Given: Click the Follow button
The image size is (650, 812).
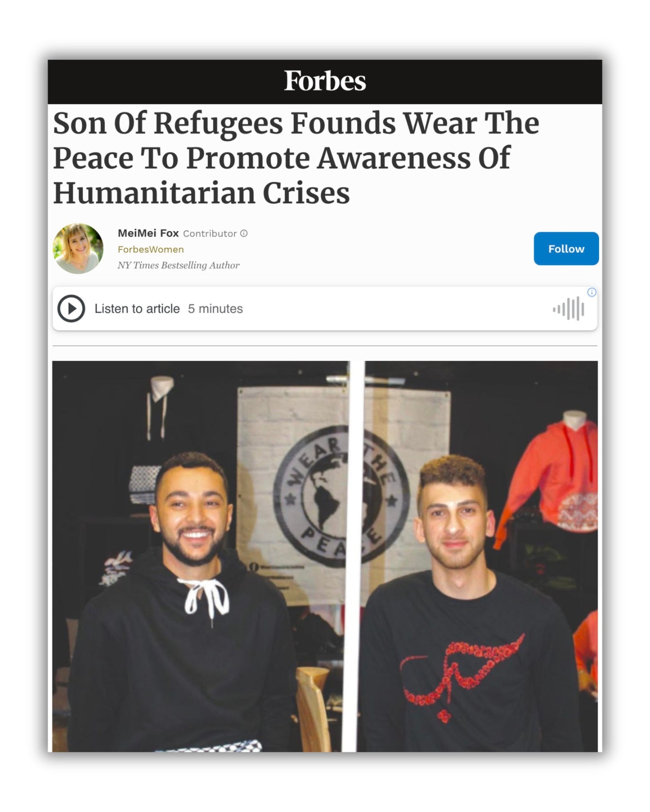Looking at the screenshot, I should (566, 249).
